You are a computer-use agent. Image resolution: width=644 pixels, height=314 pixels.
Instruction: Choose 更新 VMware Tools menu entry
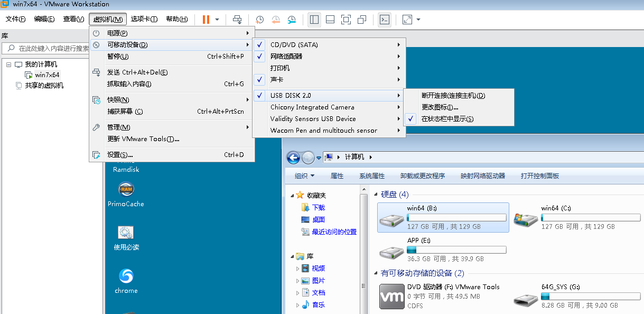click(172, 139)
